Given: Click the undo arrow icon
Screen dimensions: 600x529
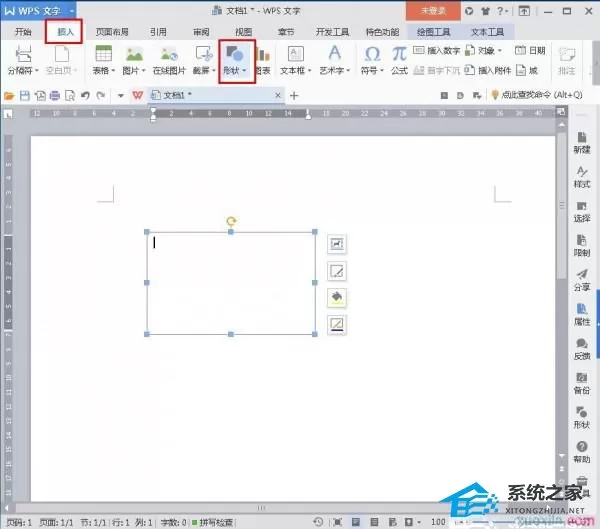Looking at the screenshot, I should point(85,95).
